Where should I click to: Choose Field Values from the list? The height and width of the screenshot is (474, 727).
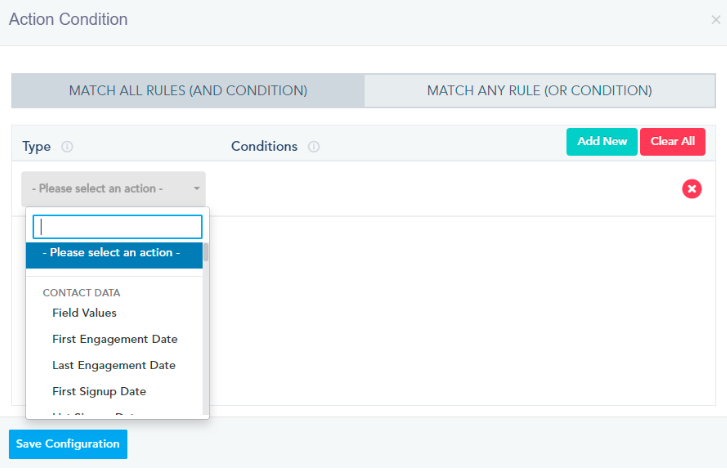pos(84,313)
